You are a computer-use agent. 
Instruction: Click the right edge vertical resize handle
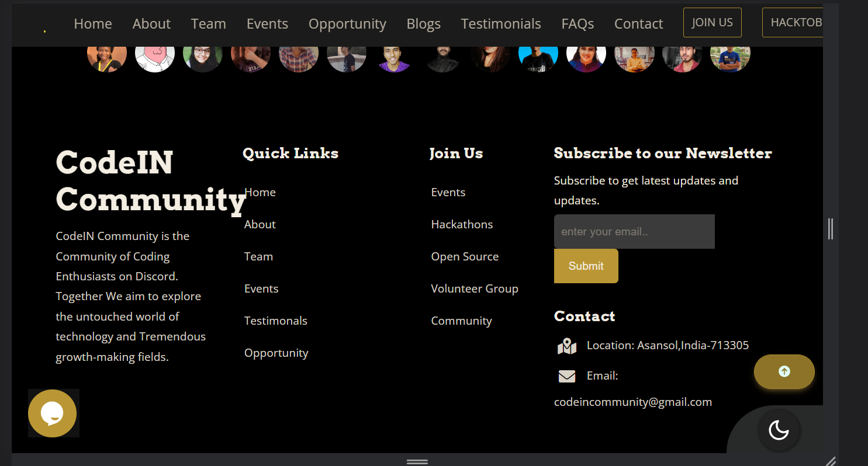[831, 228]
